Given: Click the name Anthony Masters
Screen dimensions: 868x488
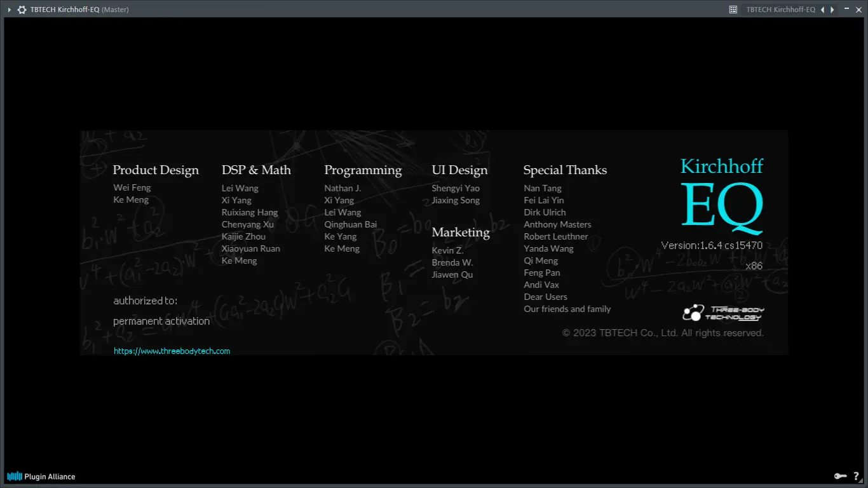Looking at the screenshot, I should pos(557,224).
